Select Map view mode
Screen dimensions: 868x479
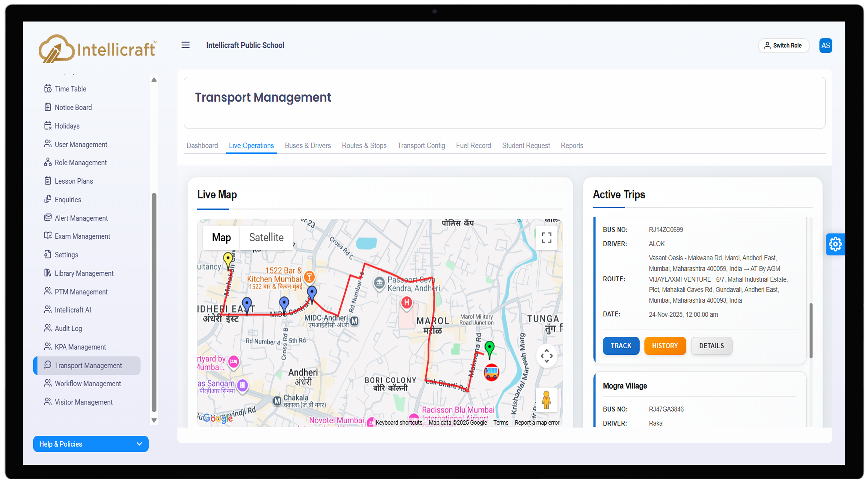[x=221, y=237]
